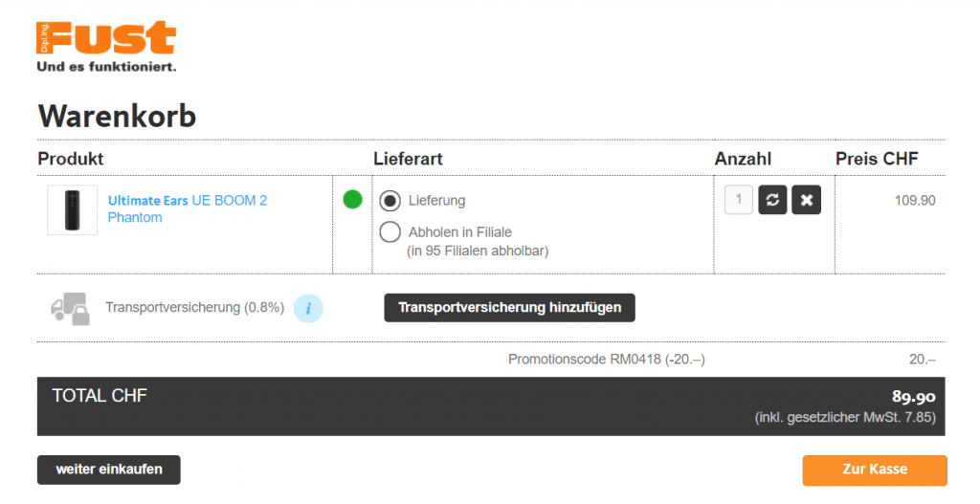
Task: Select Abholen in Filiale pickup option
Action: click(x=390, y=231)
